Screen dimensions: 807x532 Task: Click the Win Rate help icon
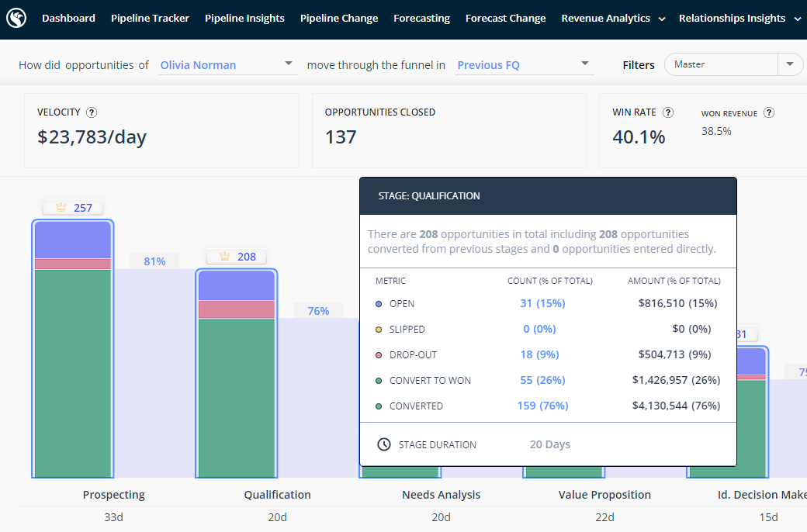[x=668, y=112]
